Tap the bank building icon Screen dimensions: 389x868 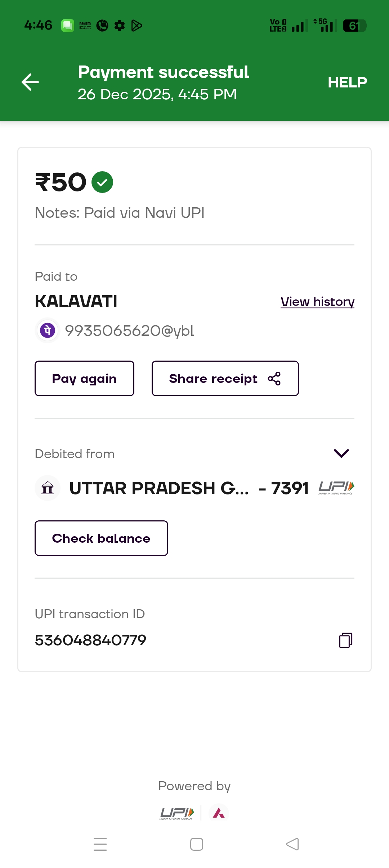click(x=48, y=488)
